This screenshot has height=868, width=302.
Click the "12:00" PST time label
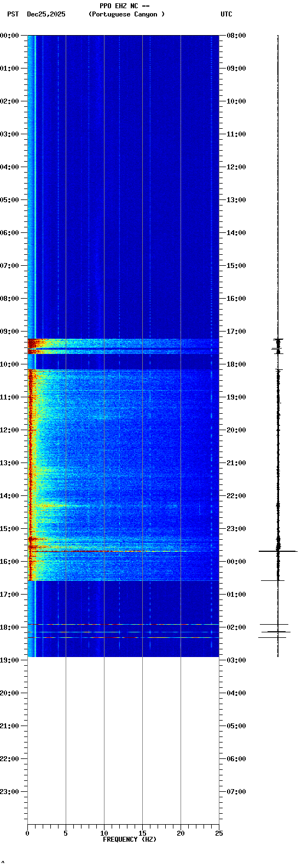[x=10, y=430]
